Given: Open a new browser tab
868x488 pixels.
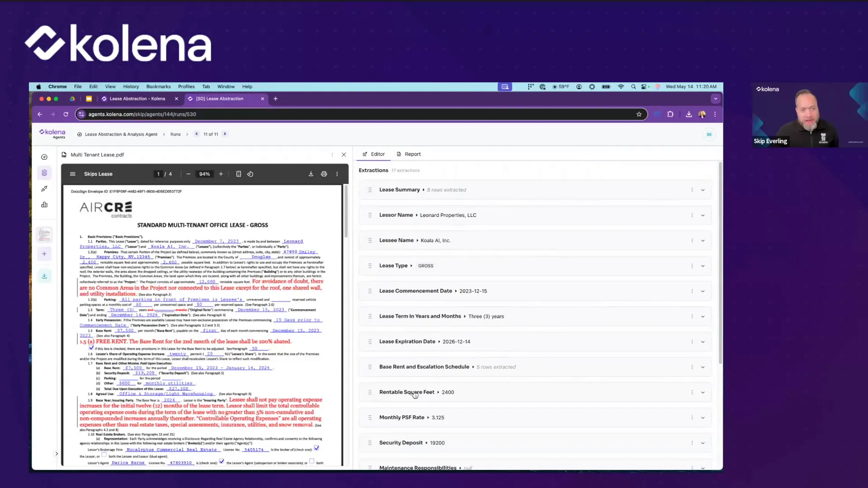Looking at the screenshot, I should (276, 99).
